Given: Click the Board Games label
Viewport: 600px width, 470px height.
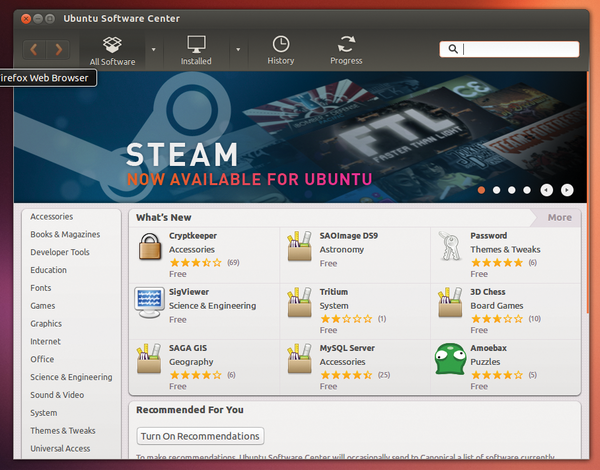Looking at the screenshot, I should pos(497,306).
